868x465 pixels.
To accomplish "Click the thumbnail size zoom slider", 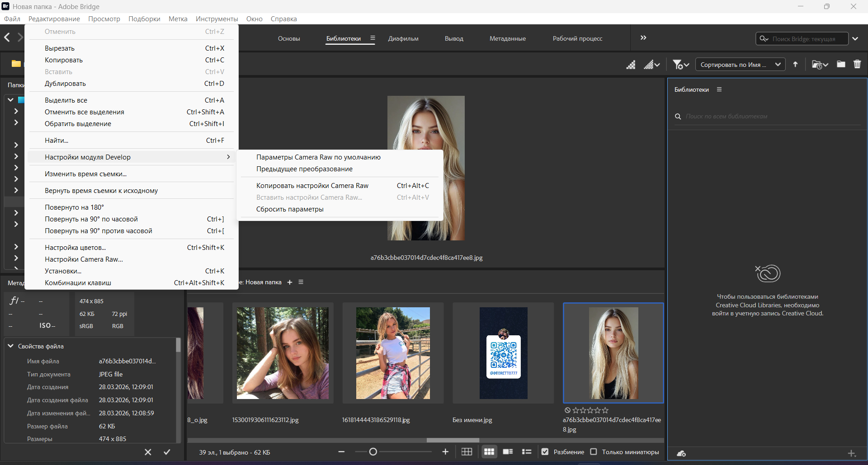I will point(373,452).
